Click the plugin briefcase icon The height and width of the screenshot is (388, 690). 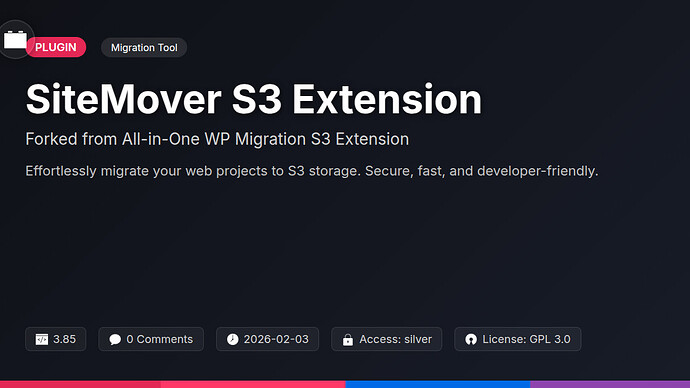pyautogui.click(x=15, y=40)
